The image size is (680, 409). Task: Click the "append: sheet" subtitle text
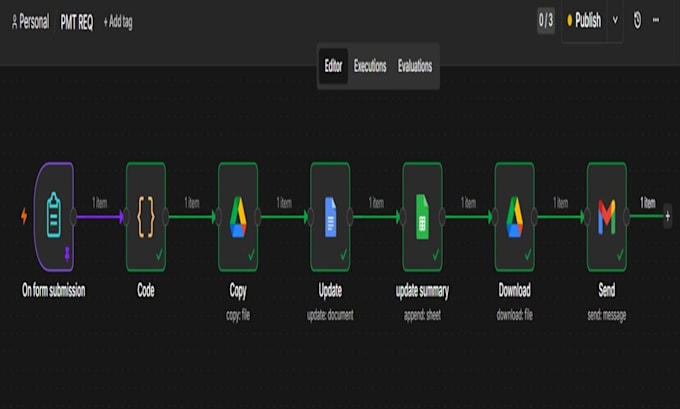pyautogui.click(x=422, y=315)
